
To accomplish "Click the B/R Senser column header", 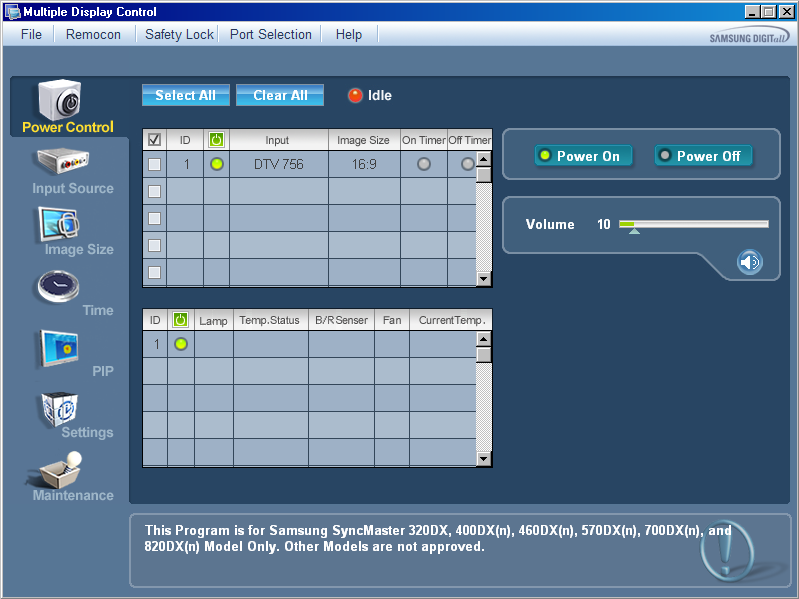I will point(341,320).
